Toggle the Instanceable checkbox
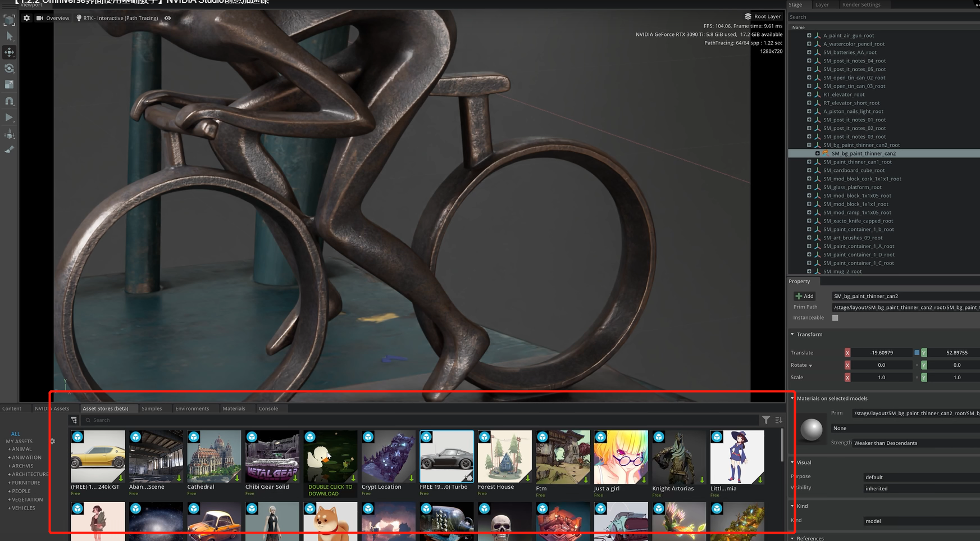 835,318
